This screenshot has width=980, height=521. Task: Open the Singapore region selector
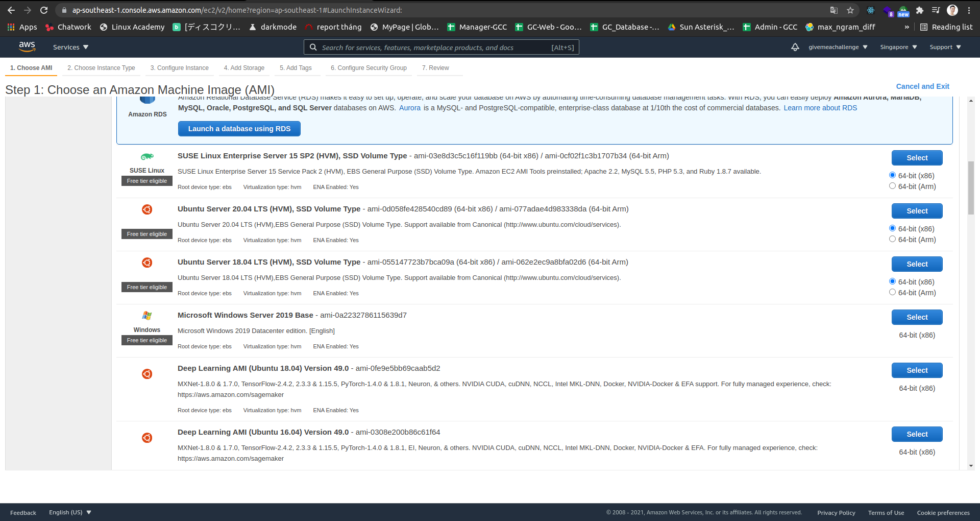[x=898, y=47]
